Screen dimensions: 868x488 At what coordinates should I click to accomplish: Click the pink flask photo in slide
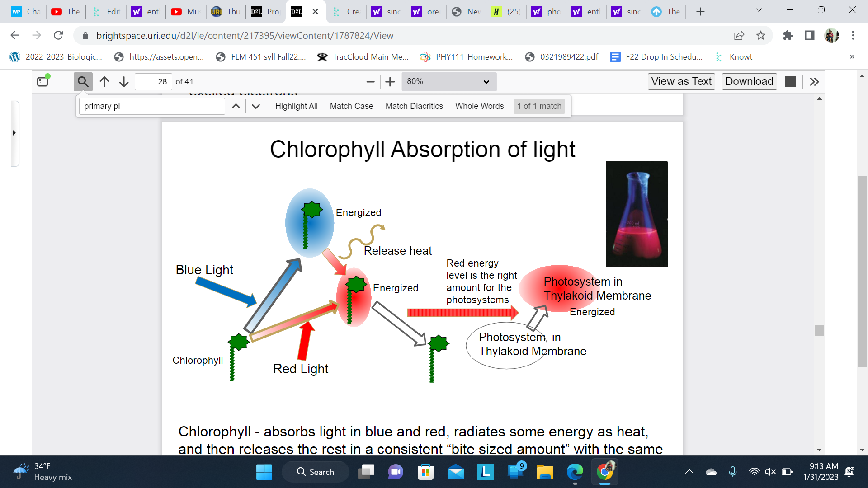[637, 214]
